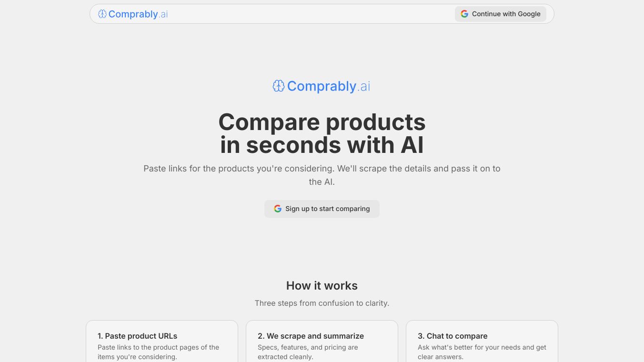Viewport: 644px width, 362px height.
Task: Click the brain icon in the navbar
Action: click(102, 14)
